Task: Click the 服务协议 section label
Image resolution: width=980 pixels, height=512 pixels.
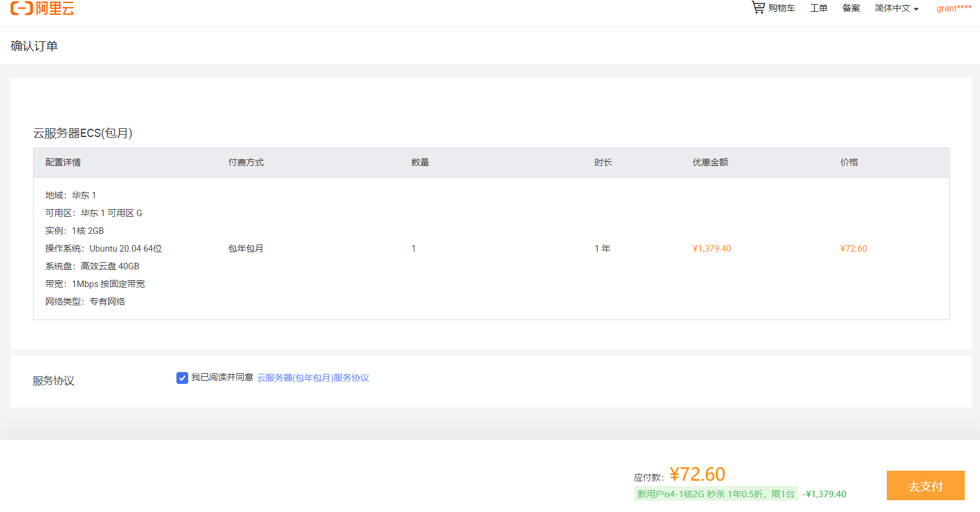Action: point(54,381)
